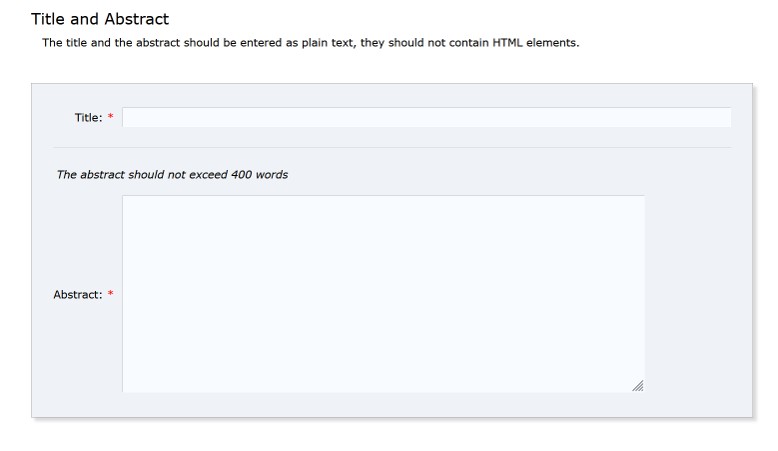Viewport: 778px width, 451px height.
Task: Click the "Title and Abstract" section heading
Action: click(100, 19)
